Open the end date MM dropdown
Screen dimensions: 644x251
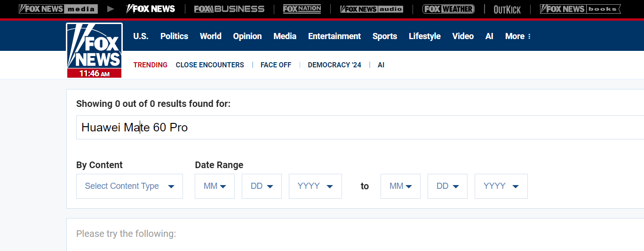click(x=400, y=186)
